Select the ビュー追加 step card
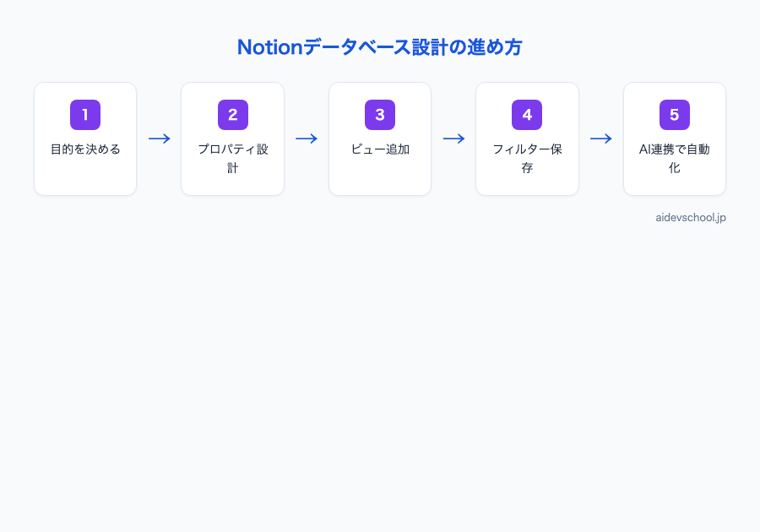 coord(379,138)
